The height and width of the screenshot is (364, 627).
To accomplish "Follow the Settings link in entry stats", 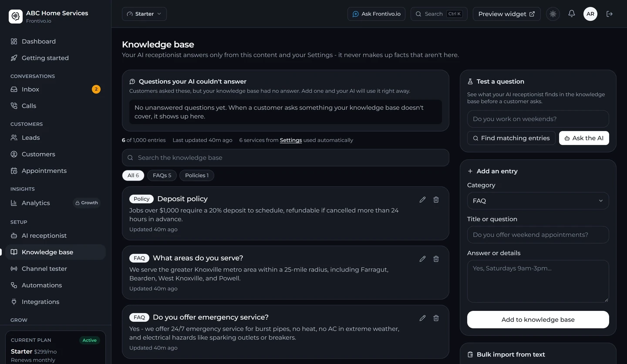I will tap(291, 140).
